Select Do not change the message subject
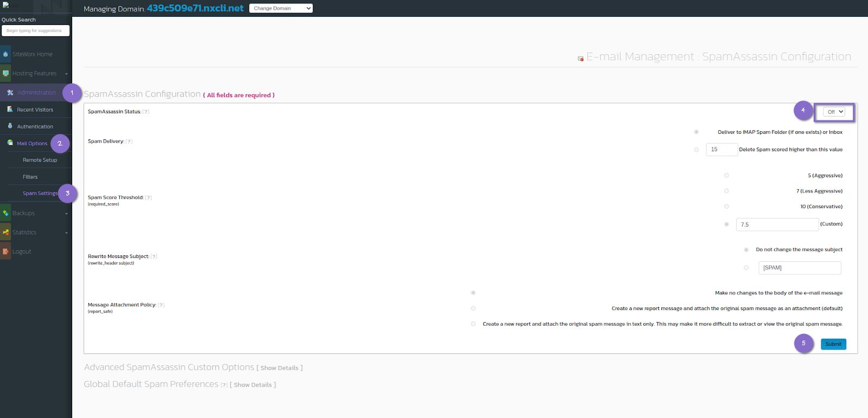 [746, 249]
